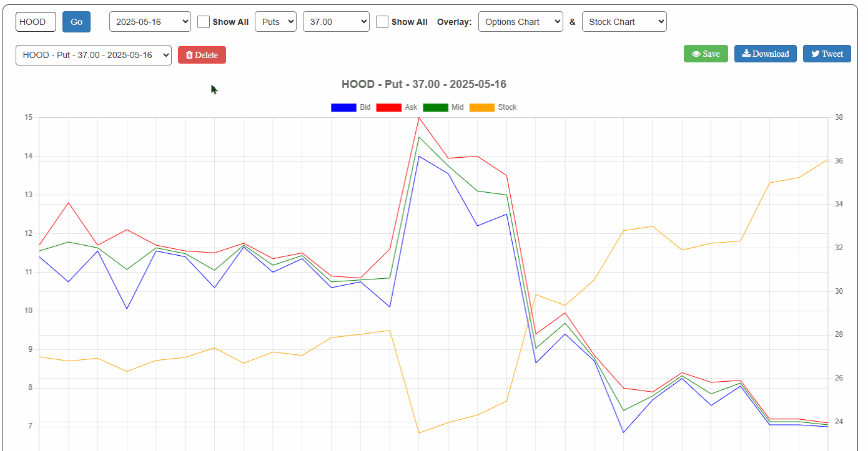Toggle the blue Bid legend swatch
The height and width of the screenshot is (451, 868).
(x=343, y=107)
